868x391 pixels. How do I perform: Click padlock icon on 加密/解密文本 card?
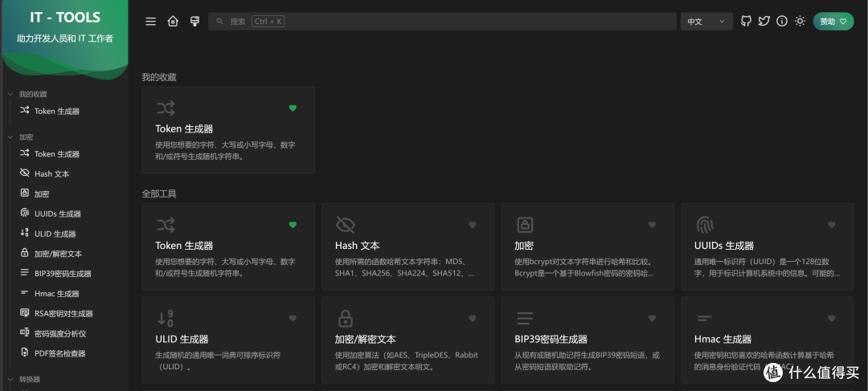point(346,318)
